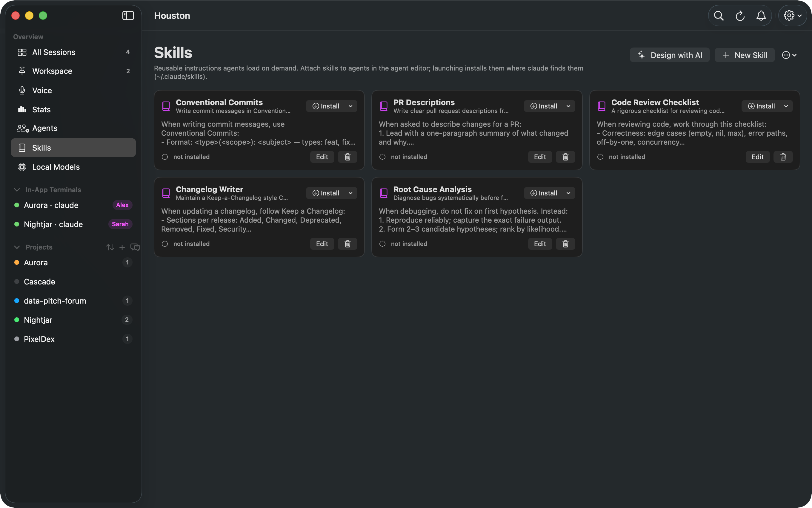Open the projects chat bubbles icon
Viewport: 812px width, 508px height.
coord(135,247)
